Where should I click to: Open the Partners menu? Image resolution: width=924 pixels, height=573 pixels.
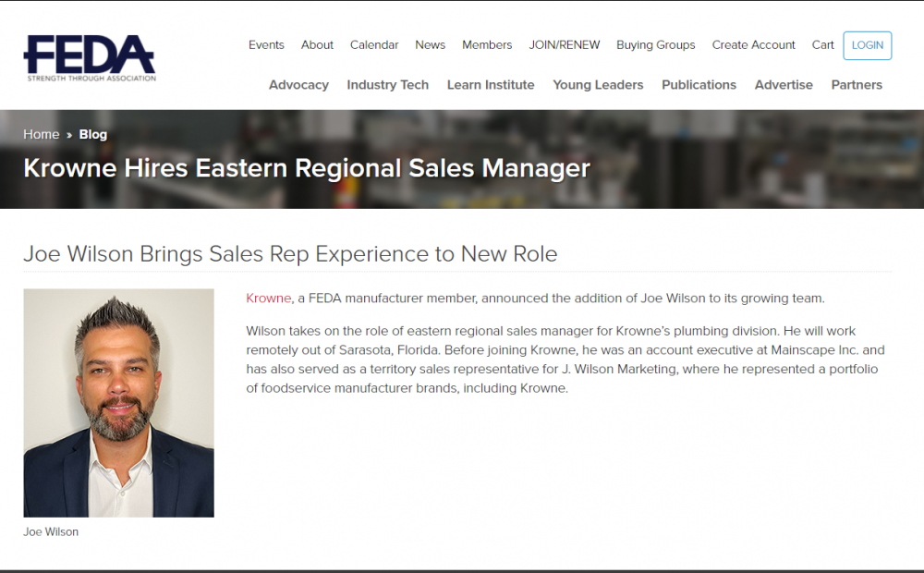[857, 85]
